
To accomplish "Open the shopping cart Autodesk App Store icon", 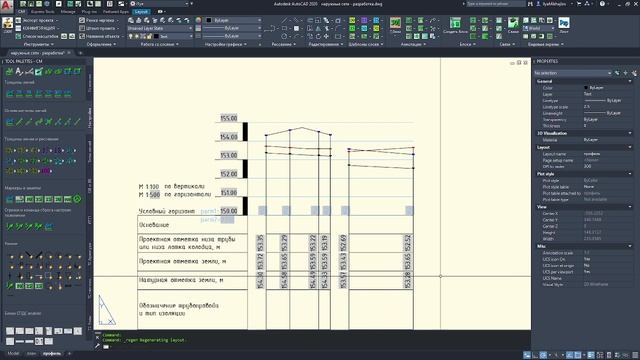I will (579, 4).
